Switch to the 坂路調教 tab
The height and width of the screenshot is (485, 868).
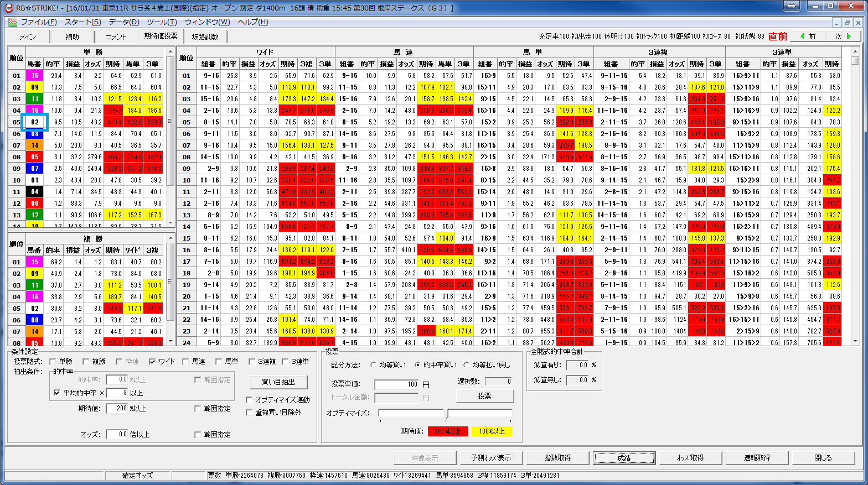click(205, 36)
